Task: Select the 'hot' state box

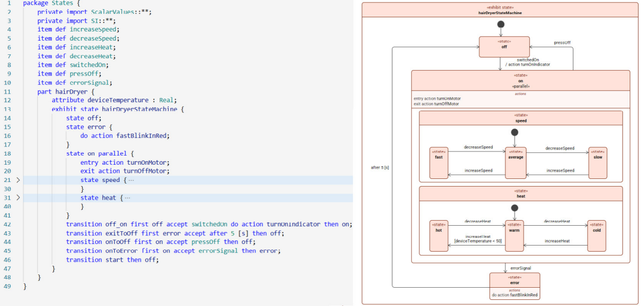Action: click(439, 236)
